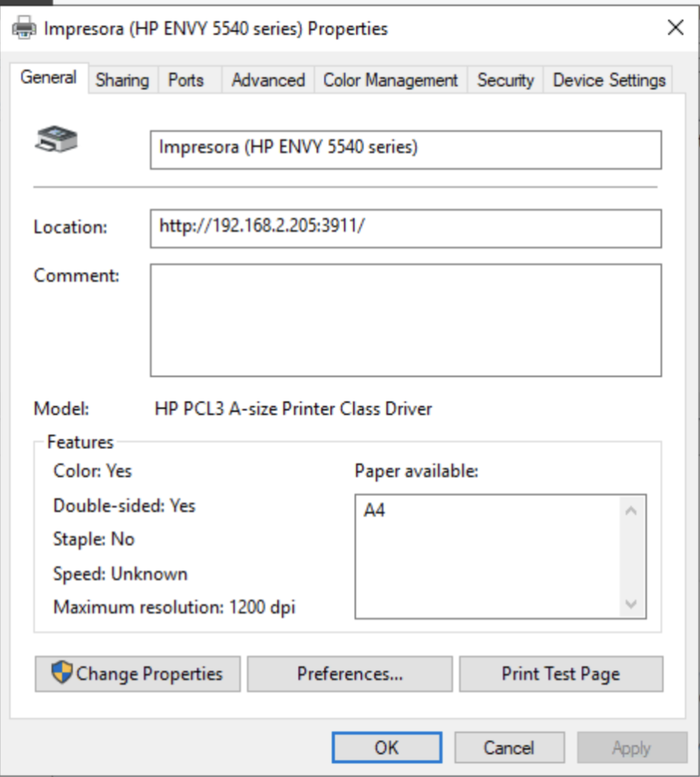This screenshot has height=777, width=700.
Task: Click into the empty Comment box
Action: [406, 319]
